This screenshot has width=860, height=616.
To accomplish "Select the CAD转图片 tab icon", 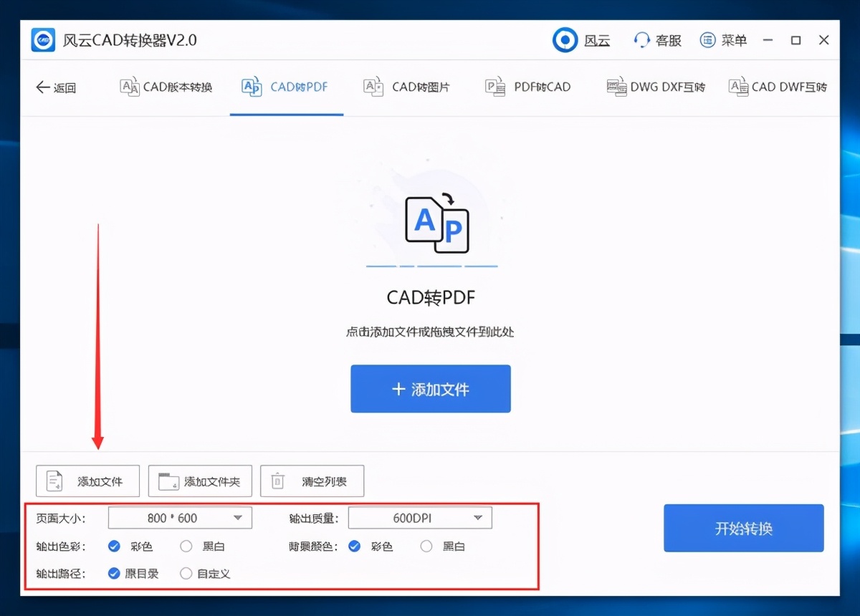I will tap(372, 86).
